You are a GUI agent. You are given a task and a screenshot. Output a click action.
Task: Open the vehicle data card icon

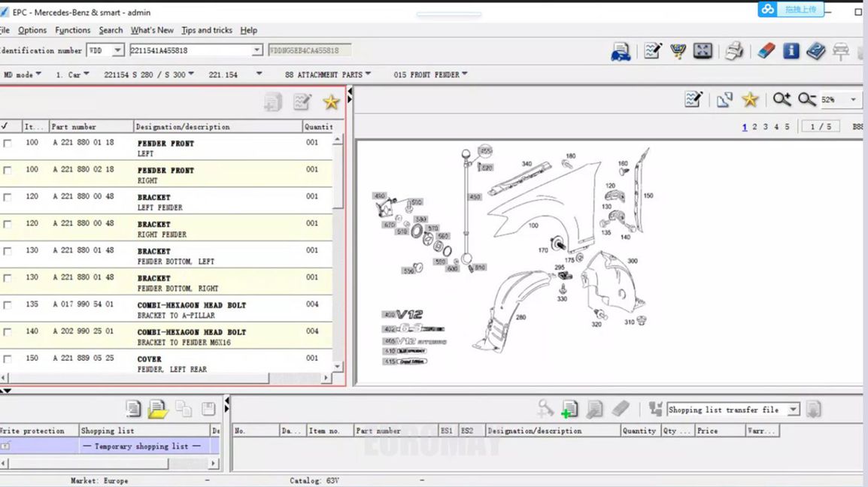coord(621,51)
